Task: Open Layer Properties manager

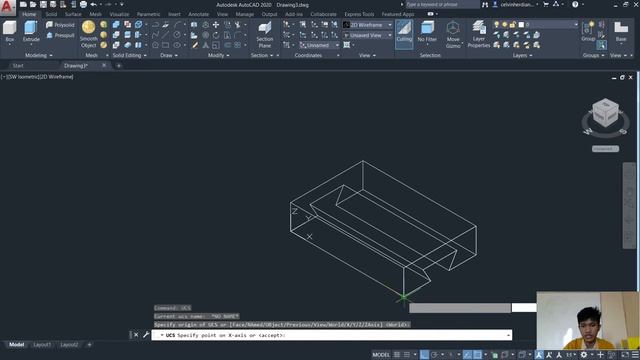Action: [479, 35]
